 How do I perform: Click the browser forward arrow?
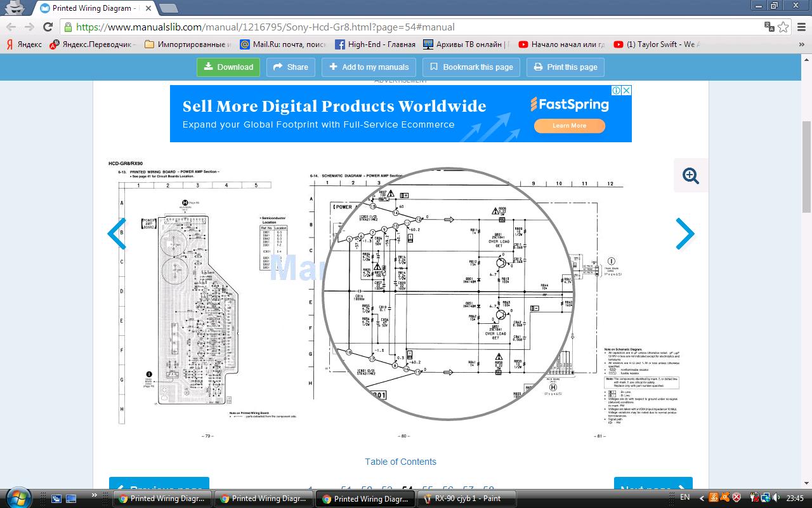pos(29,27)
